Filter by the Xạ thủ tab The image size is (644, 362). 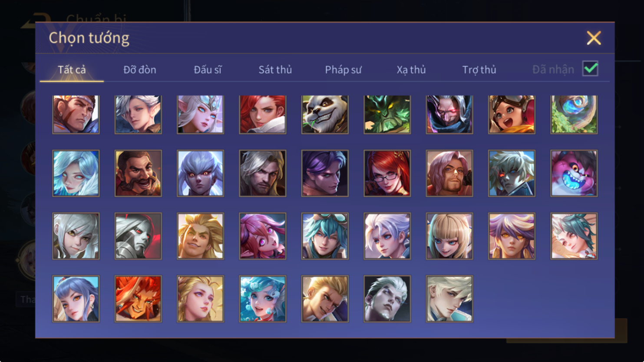point(411,69)
